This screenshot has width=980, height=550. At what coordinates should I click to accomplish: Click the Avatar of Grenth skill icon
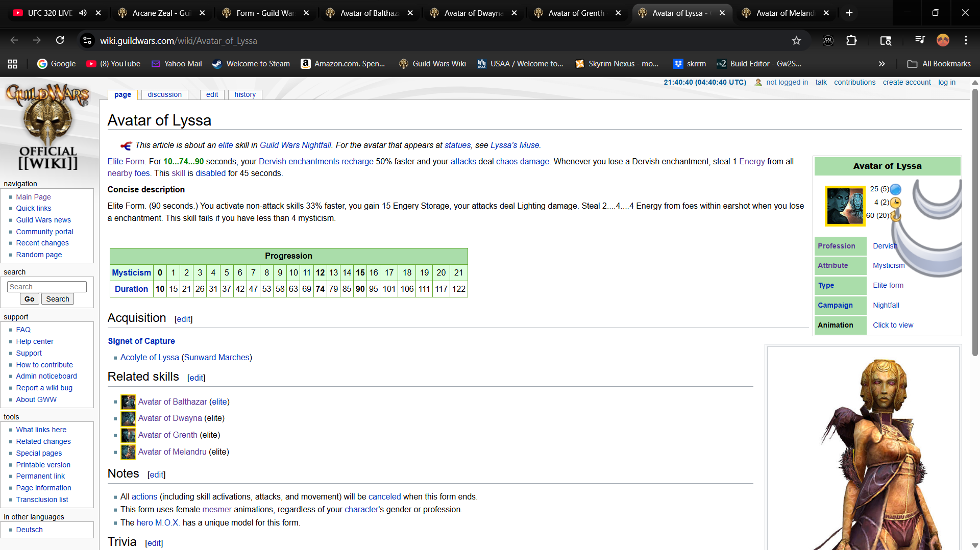[128, 435]
